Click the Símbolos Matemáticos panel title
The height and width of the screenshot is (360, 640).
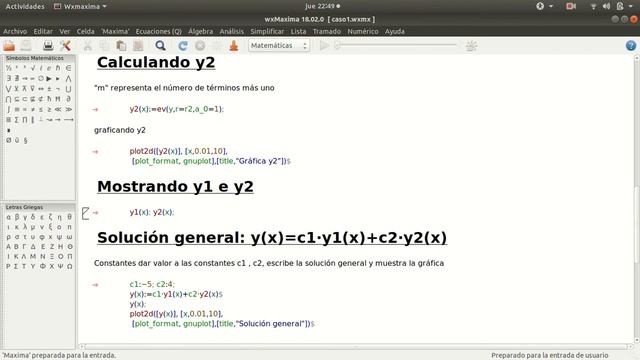34,58
